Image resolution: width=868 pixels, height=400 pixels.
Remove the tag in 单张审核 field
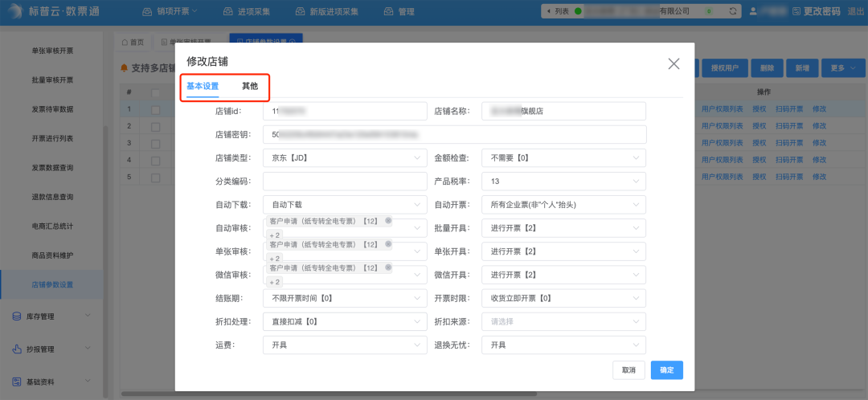[388, 243]
